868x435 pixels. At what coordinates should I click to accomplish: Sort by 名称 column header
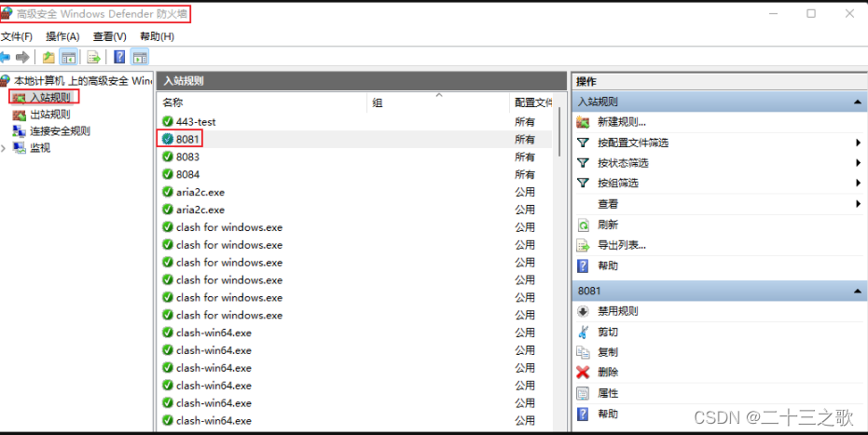pos(172,102)
